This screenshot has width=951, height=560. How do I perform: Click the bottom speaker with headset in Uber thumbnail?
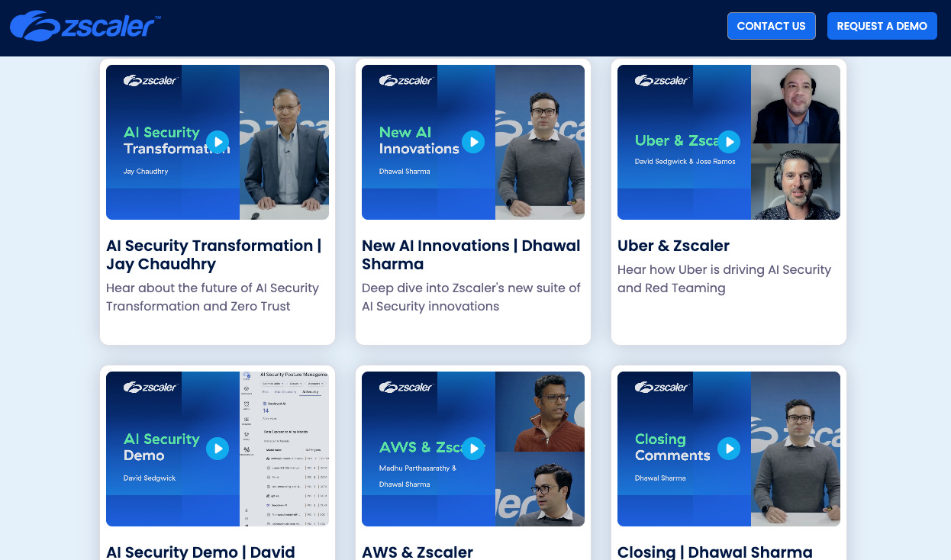point(795,182)
